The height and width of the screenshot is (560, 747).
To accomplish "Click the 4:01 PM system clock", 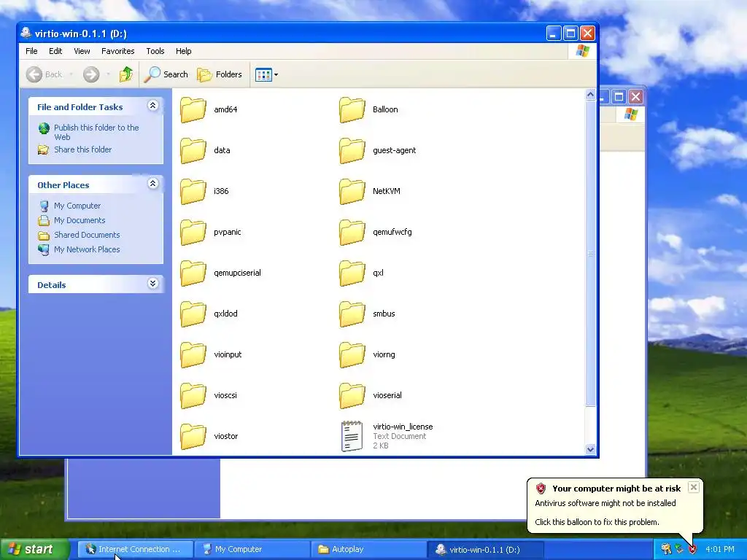I will [x=720, y=550].
